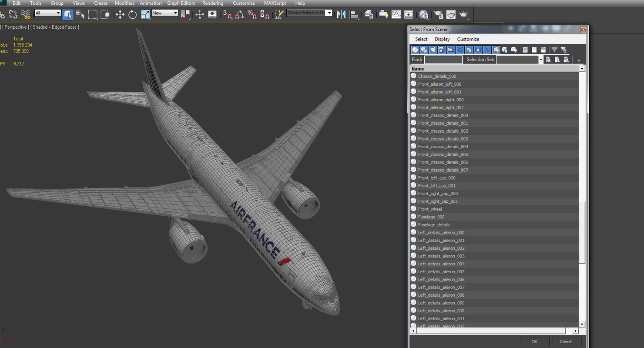Activate the Bind to Space Warp tool
The width and height of the screenshot is (644, 348).
click(26, 14)
